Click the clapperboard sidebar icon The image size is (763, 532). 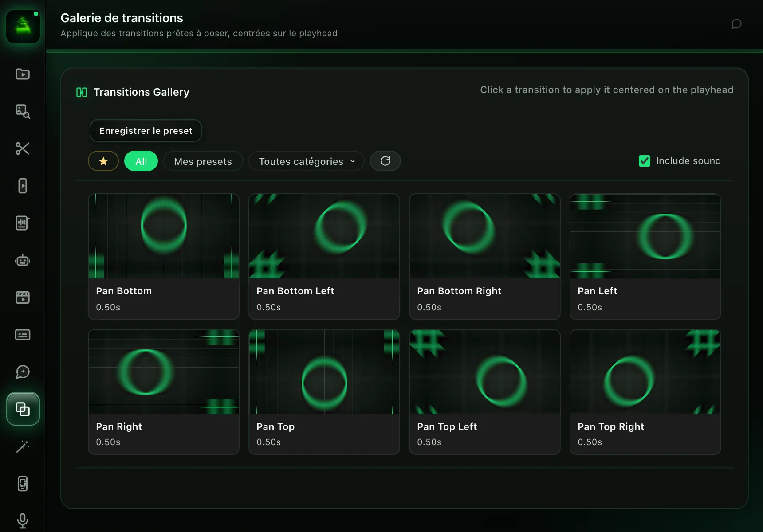point(23,297)
